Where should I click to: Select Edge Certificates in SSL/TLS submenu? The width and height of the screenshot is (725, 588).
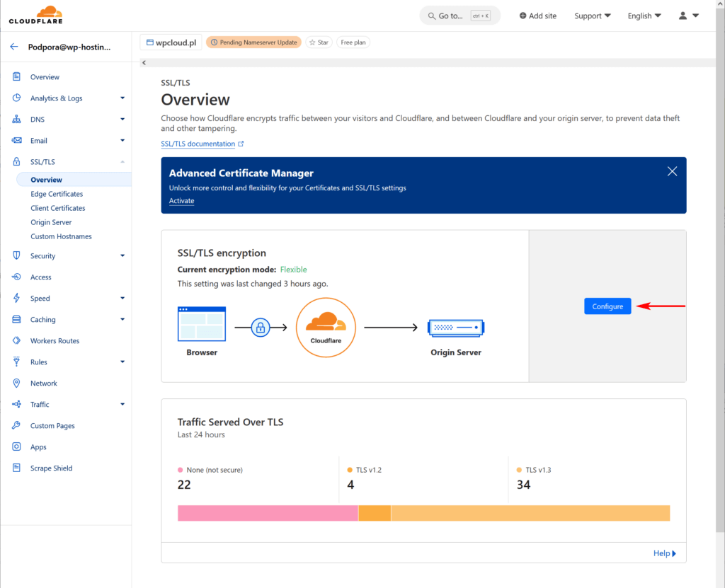[57, 194]
